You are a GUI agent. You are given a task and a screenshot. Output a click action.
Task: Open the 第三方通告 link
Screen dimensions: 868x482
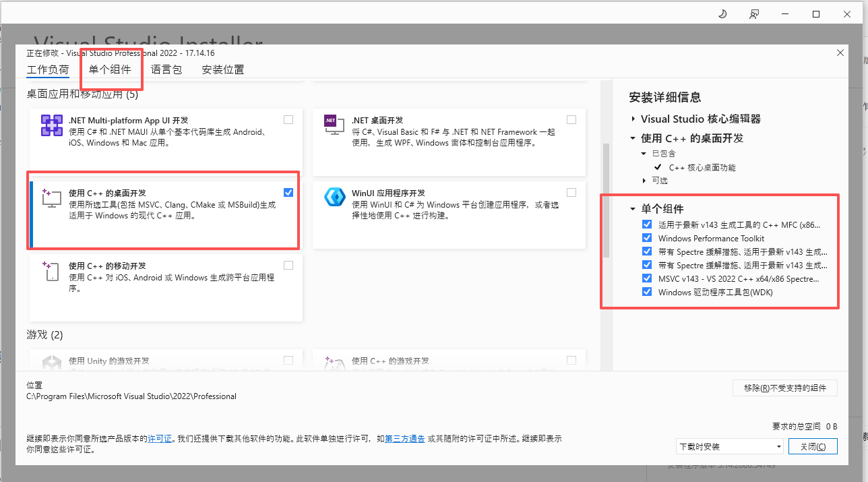tap(405, 438)
